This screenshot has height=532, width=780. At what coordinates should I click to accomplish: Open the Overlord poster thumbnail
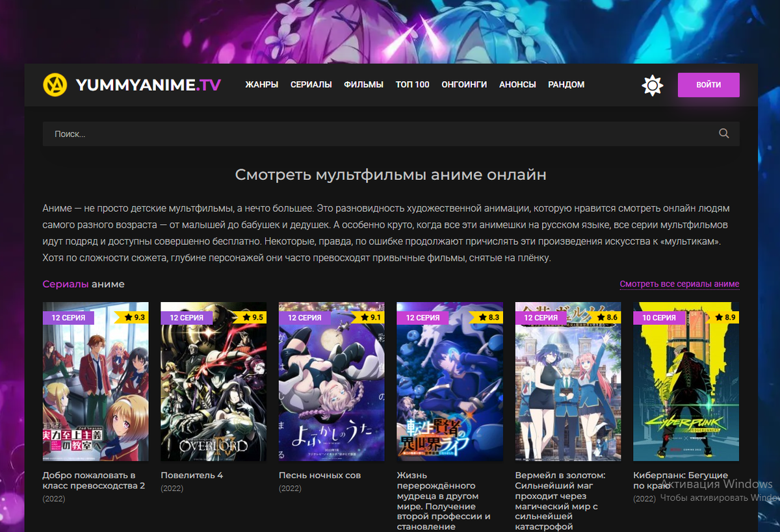coord(213,381)
